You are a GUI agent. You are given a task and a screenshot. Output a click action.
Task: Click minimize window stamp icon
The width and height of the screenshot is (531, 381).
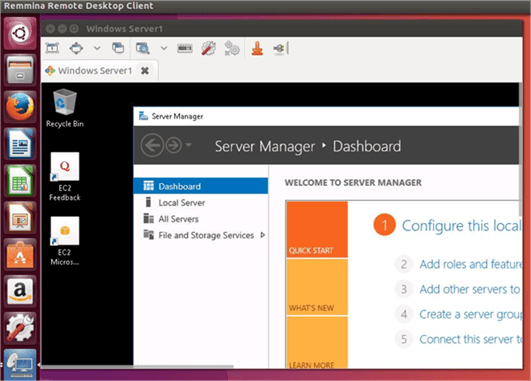point(257,48)
